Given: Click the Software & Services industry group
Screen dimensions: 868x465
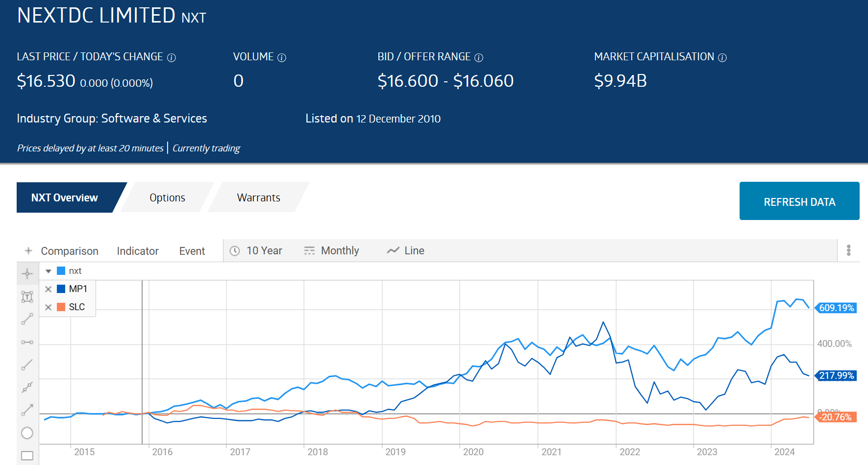Looking at the screenshot, I should click(154, 119).
